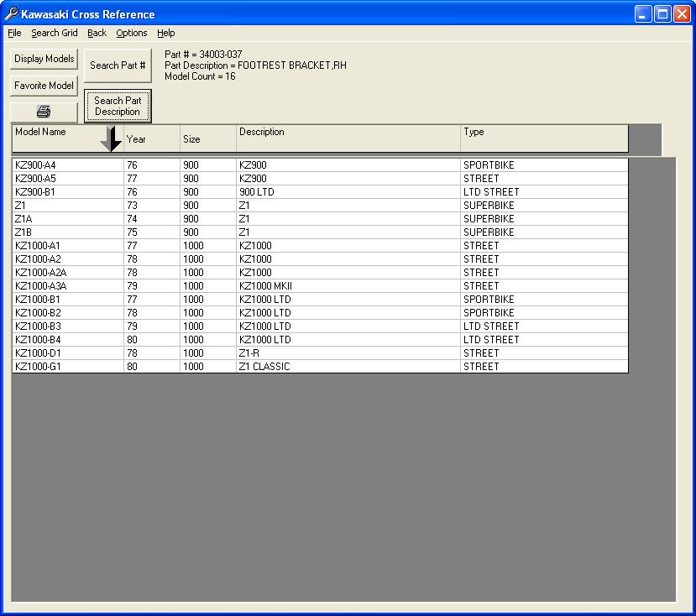This screenshot has width=696, height=616.
Task: Click the Description column header
Action: (348, 138)
